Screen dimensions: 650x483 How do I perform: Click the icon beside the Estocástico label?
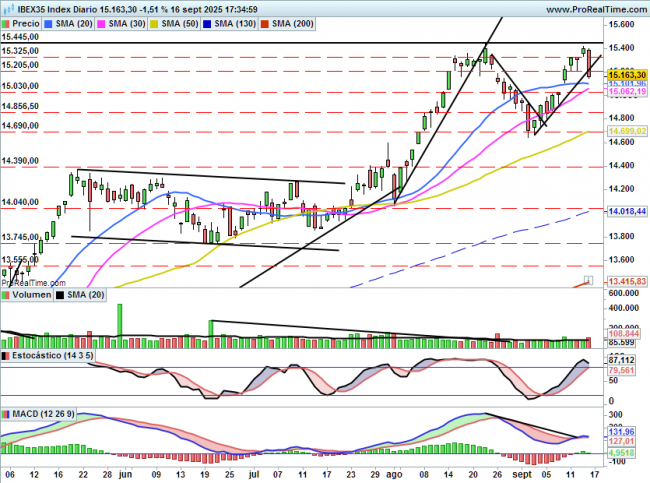pos(6,356)
